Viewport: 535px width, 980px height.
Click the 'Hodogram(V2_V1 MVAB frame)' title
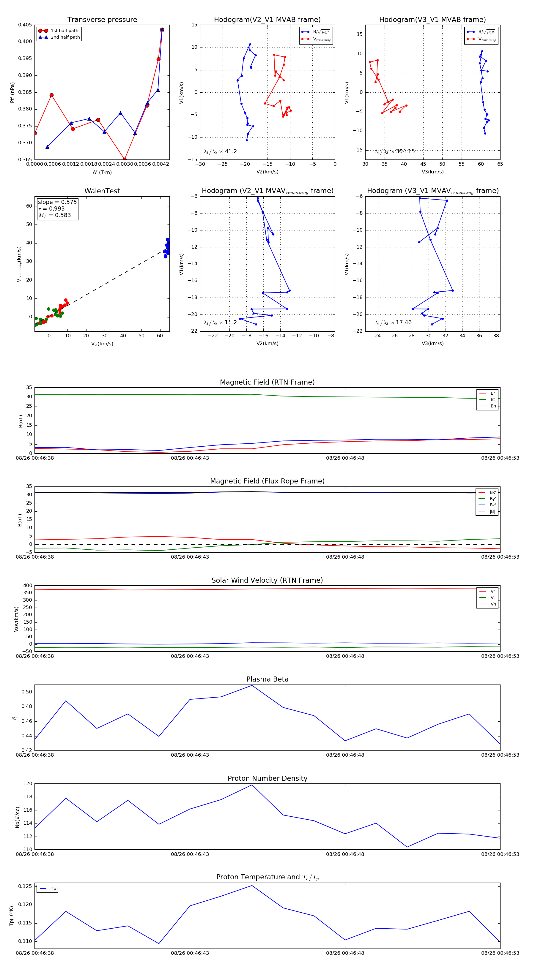(x=267, y=20)
